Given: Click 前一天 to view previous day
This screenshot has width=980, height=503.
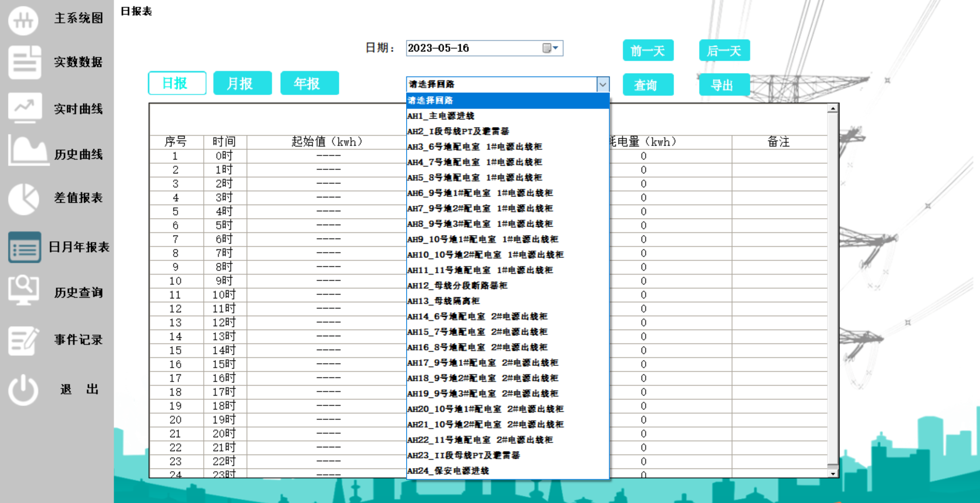Looking at the screenshot, I should 648,50.
